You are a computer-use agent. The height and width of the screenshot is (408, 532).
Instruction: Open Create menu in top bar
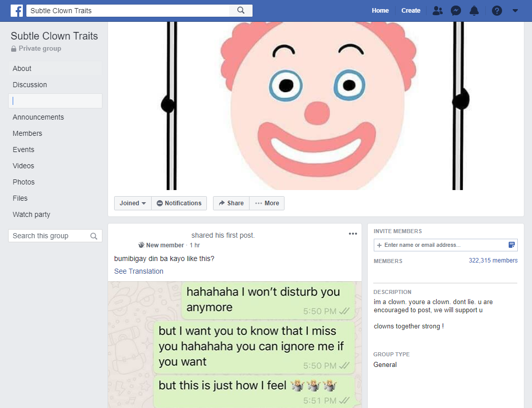click(x=410, y=11)
